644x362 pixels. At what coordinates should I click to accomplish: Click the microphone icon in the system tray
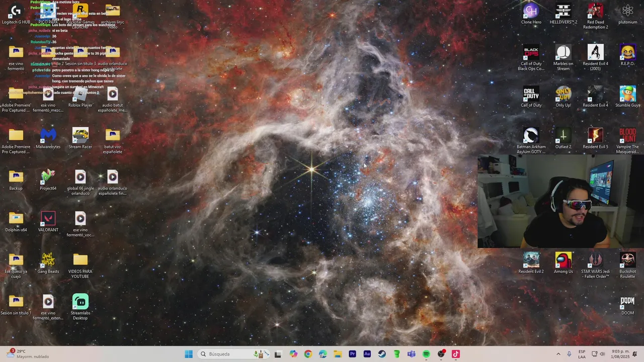click(x=569, y=354)
